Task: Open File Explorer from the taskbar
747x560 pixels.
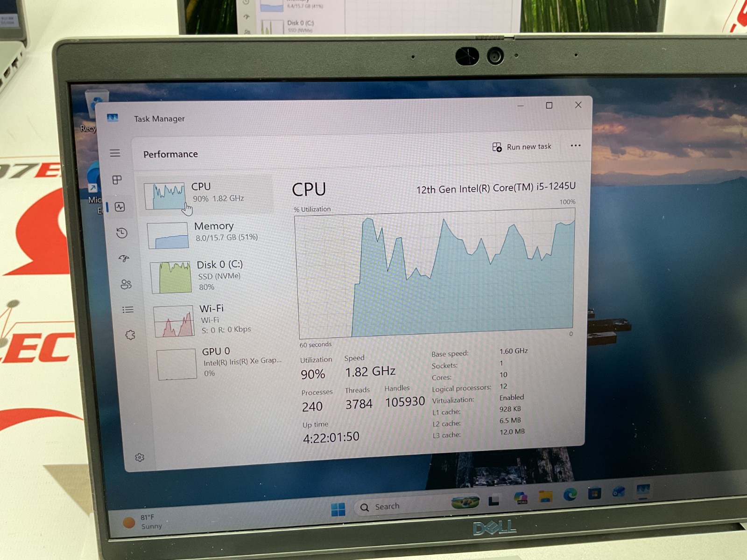Action: (x=545, y=497)
